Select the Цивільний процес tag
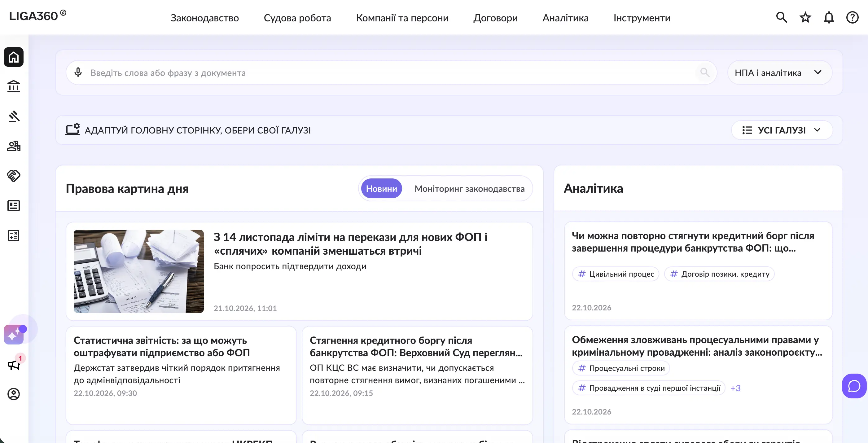Image resolution: width=868 pixels, height=443 pixels. pos(616,274)
